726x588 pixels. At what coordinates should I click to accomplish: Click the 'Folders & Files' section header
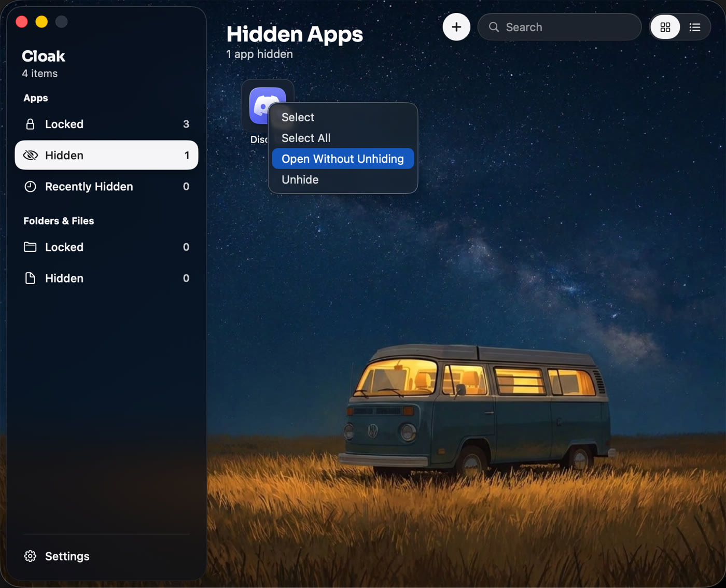[x=59, y=221]
